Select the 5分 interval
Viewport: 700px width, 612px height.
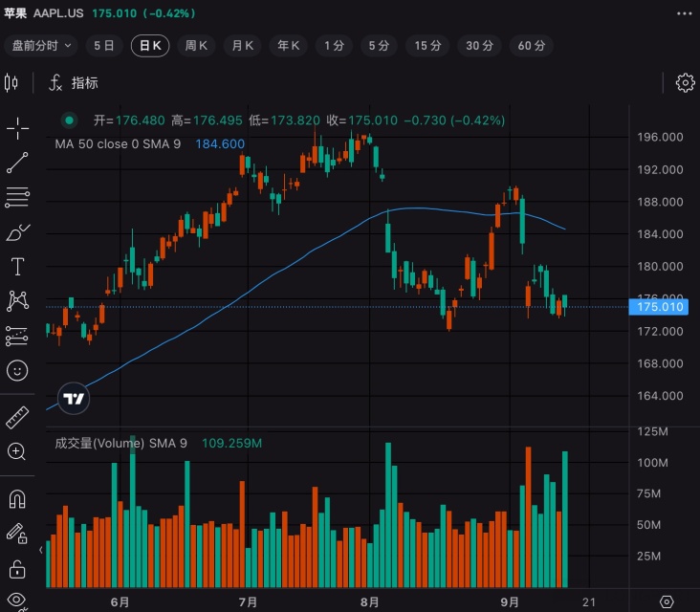pyautogui.click(x=379, y=46)
